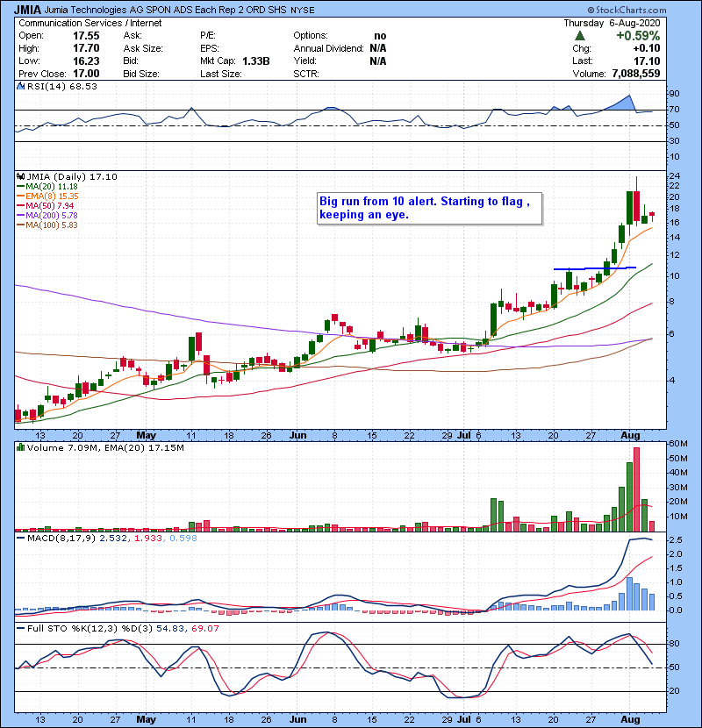Click the EPS label
The height and width of the screenshot is (728, 702).
click(210, 48)
